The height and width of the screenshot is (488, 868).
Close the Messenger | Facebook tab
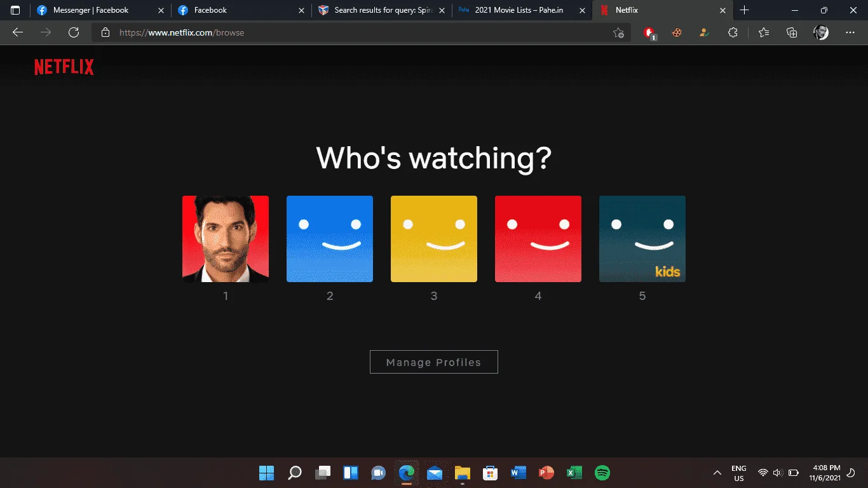161,10
